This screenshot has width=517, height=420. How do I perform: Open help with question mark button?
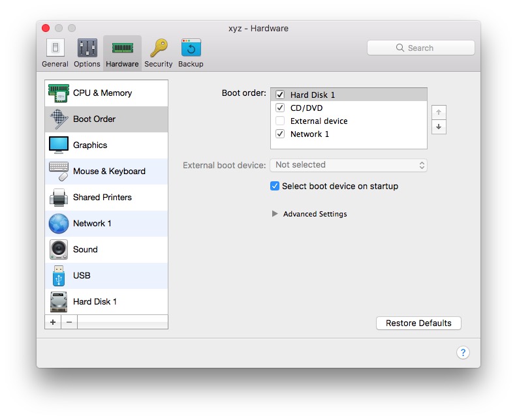pyautogui.click(x=463, y=353)
